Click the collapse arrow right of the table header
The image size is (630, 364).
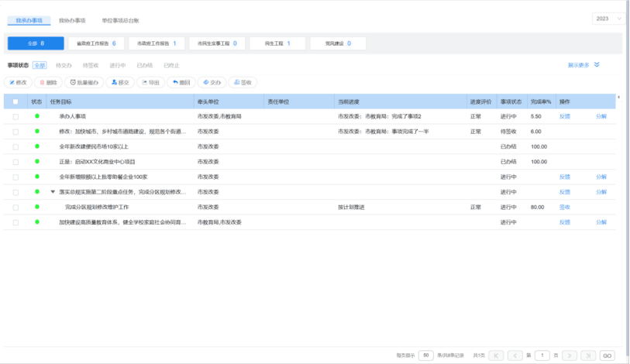tap(618, 97)
